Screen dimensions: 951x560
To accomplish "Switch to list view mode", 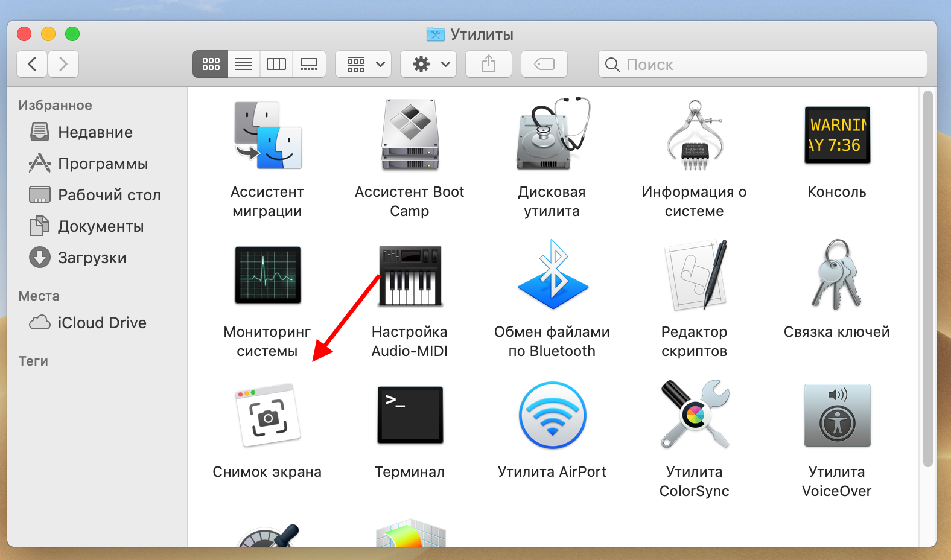I will click(244, 64).
